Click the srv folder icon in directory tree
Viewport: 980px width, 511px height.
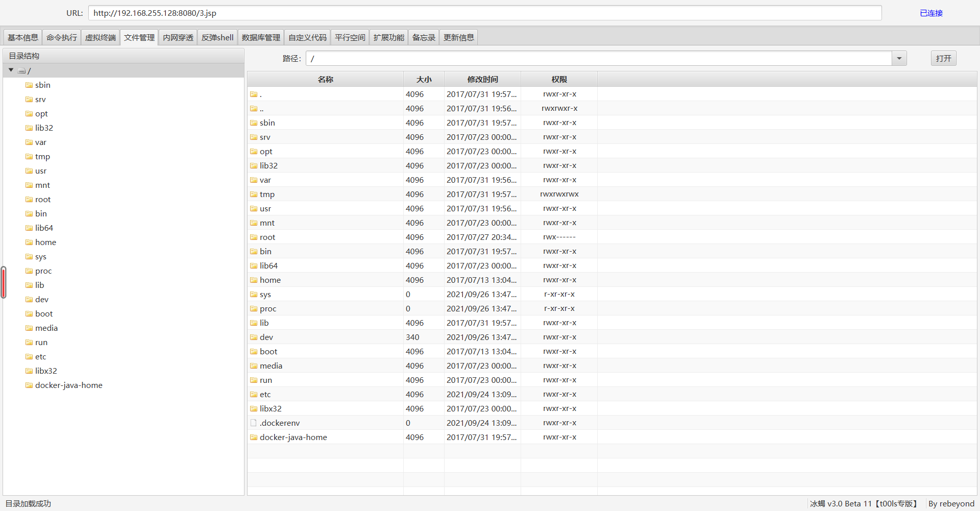click(29, 100)
